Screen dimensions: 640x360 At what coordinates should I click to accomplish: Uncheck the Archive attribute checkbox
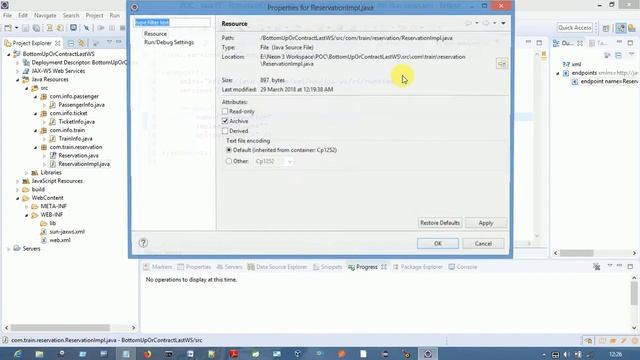(x=225, y=121)
